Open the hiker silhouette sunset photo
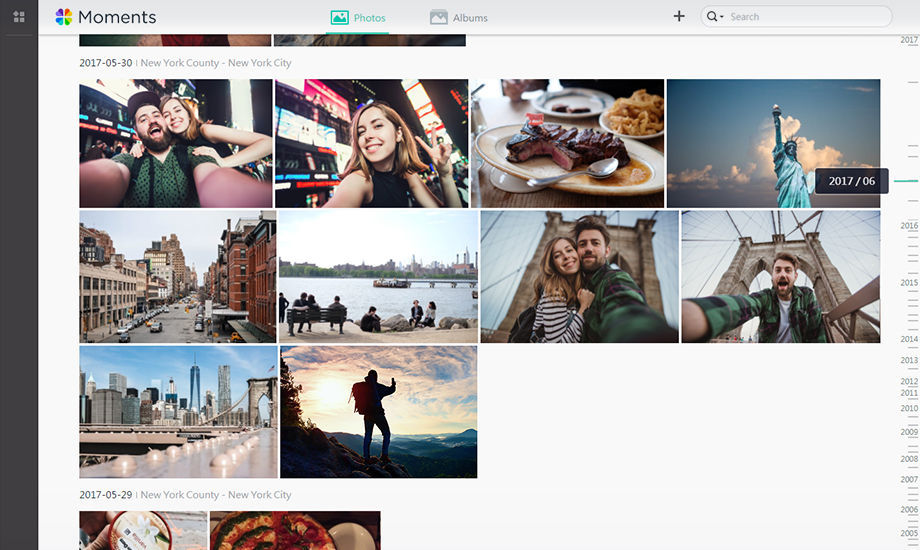The height and width of the screenshot is (550, 920). click(378, 412)
